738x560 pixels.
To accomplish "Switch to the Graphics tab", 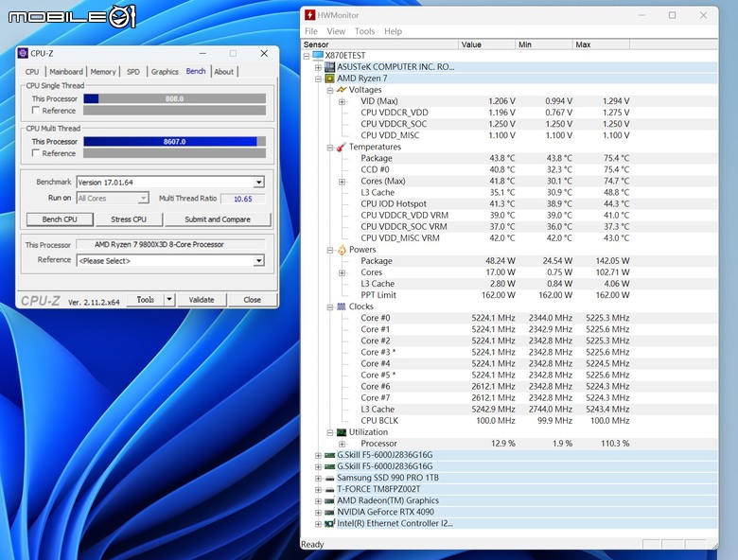I will [165, 72].
